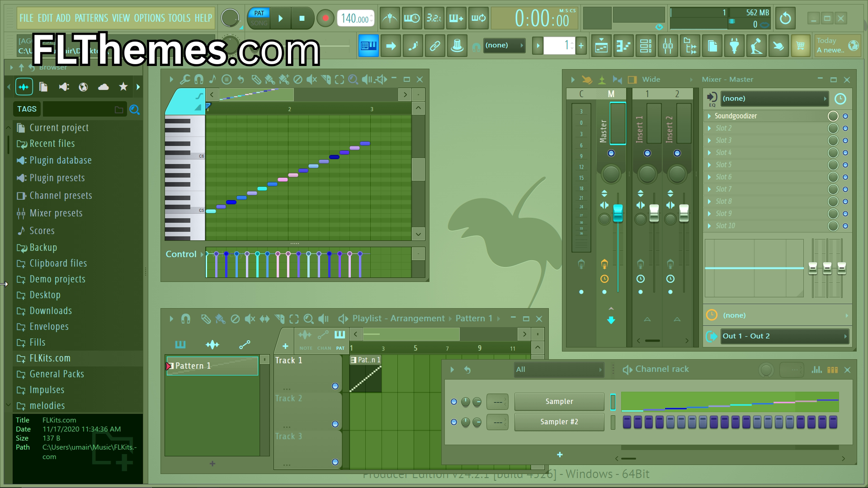The height and width of the screenshot is (488, 868).
Task: Enable the recording countdown 3.2.1 icon
Action: pyautogui.click(x=434, y=19)
